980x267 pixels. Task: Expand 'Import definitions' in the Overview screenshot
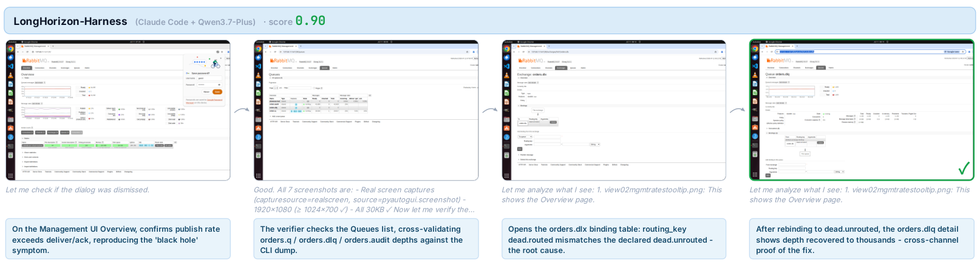click(x=31, y=167)
